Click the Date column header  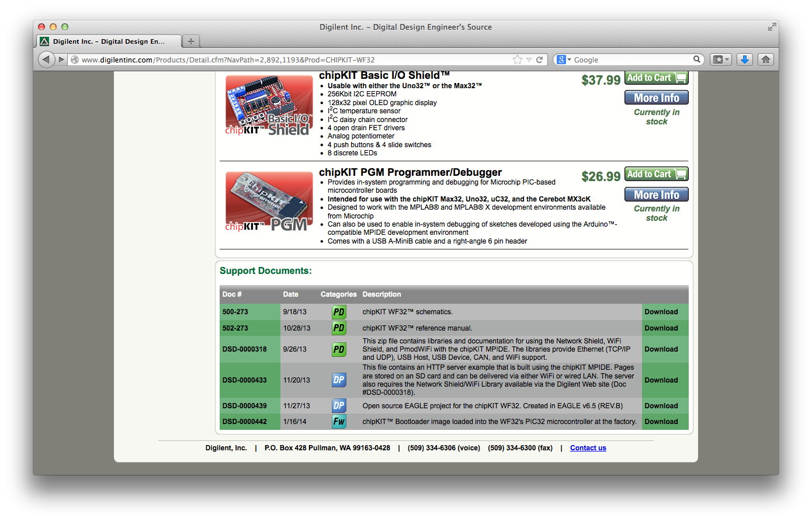pyautogui.click(x=290, y=294)
